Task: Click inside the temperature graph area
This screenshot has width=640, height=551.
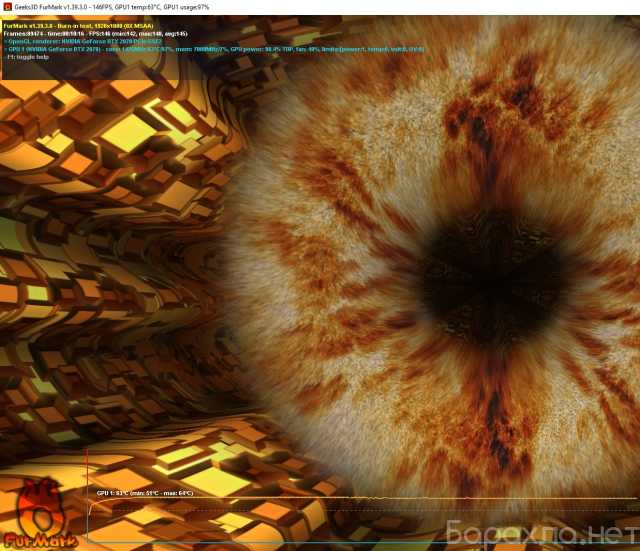Action: pos(300,520)
